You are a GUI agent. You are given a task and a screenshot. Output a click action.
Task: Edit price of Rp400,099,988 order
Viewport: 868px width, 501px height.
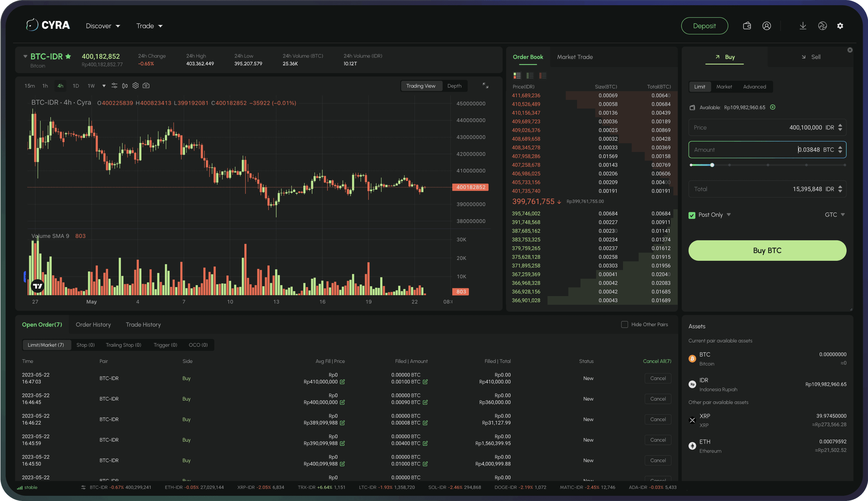click(342, 464)
